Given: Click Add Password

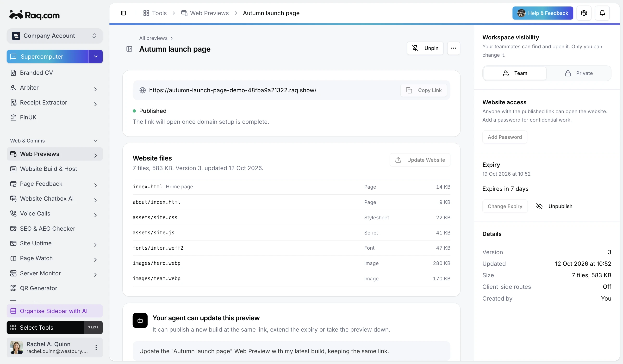Looking at the screenshot, I should click(x=505, y=137).
